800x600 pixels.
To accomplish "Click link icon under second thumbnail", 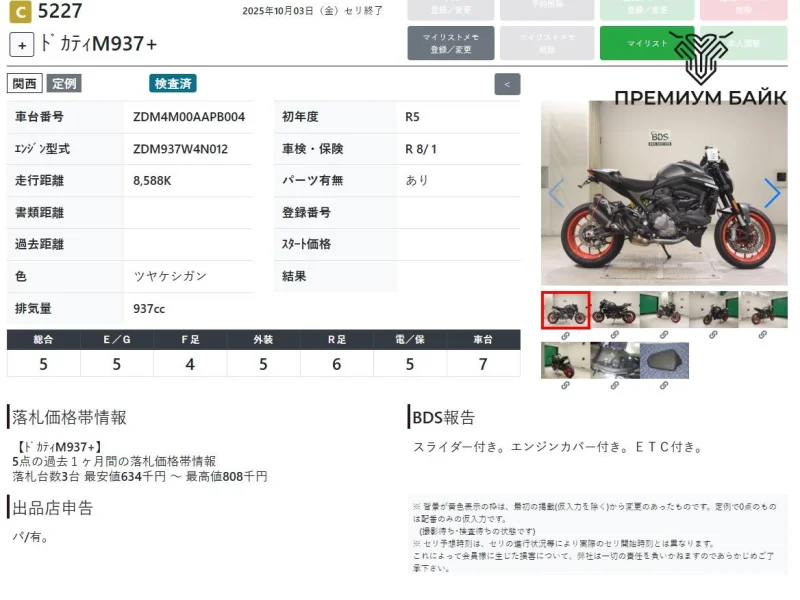I will [614, 335].
